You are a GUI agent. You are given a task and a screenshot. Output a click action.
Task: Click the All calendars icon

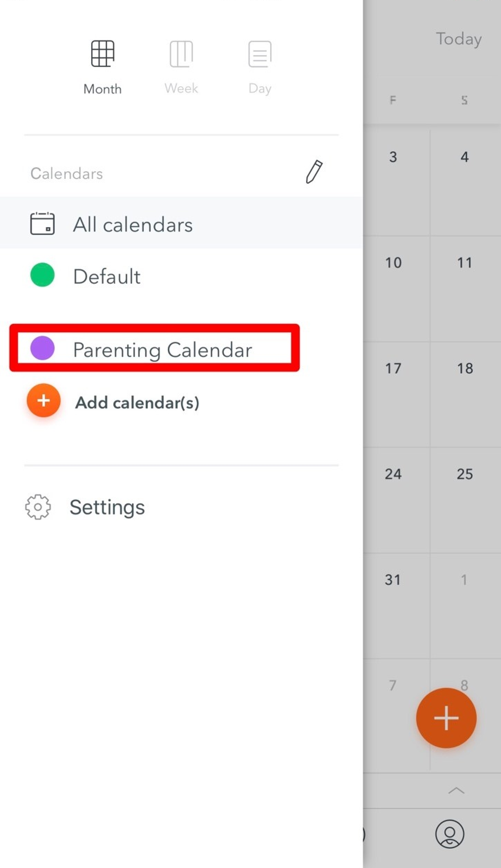click(42, 224)
